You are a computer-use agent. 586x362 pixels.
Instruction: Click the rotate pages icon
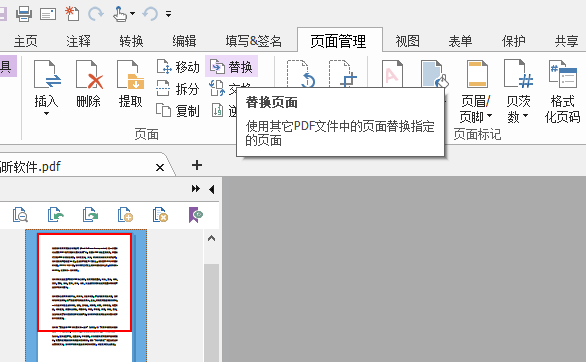pyautogui.click(x=302, y=74)
